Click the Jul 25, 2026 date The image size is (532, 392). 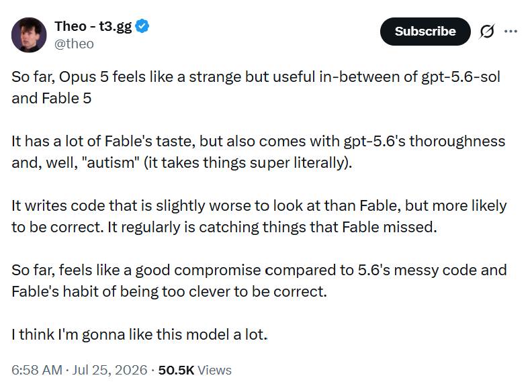click(110, 370)
